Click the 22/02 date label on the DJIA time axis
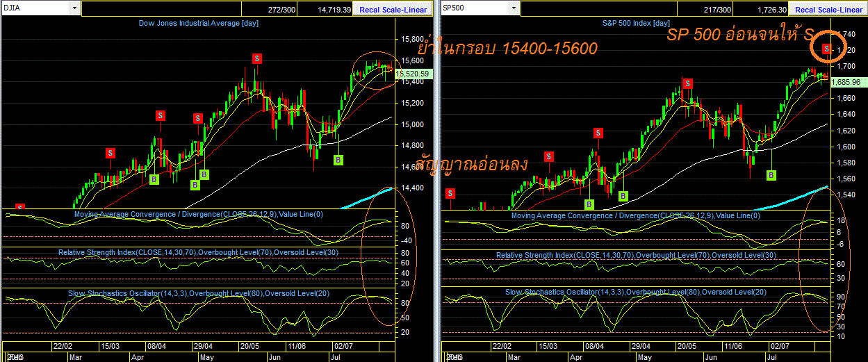The height and width of the screenshot is (362, 868). click(x=63, y=345)
